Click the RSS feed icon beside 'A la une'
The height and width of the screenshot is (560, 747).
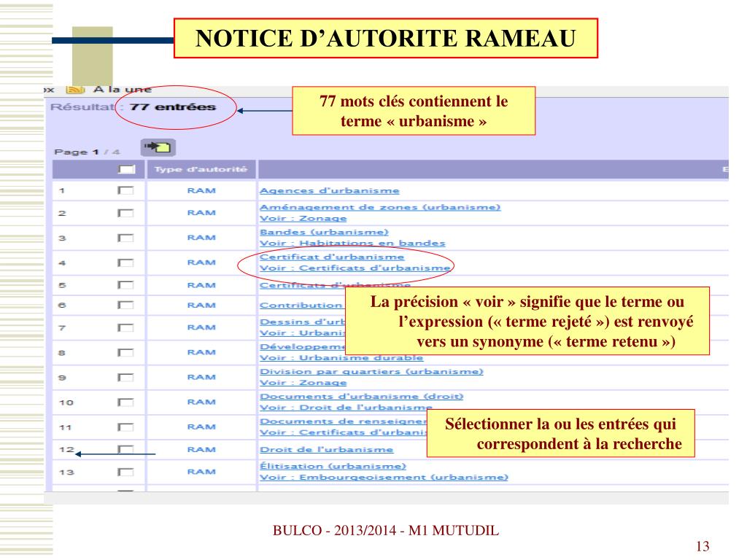[75, 90]
